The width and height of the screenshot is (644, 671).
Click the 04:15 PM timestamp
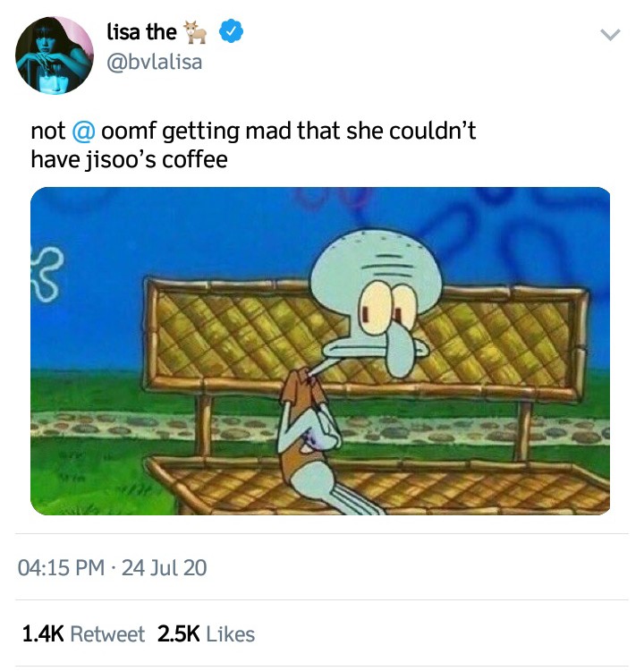coord(61,568)
